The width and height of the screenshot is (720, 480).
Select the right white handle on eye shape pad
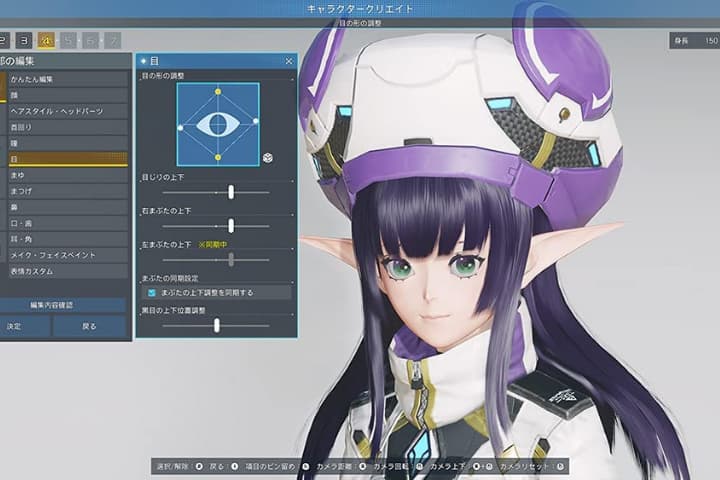point(256,121)
